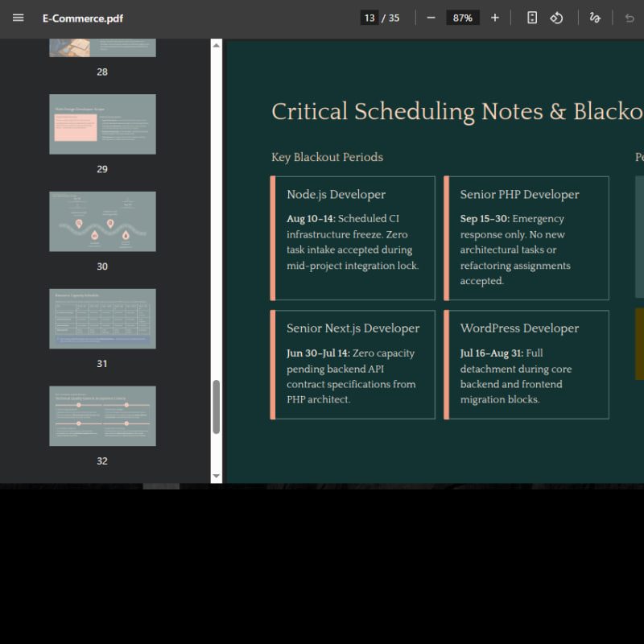The height and width of the screenshot is (644, 644).
Task: Click the sidebar scrollbar thumb
Action: point(216,407)
